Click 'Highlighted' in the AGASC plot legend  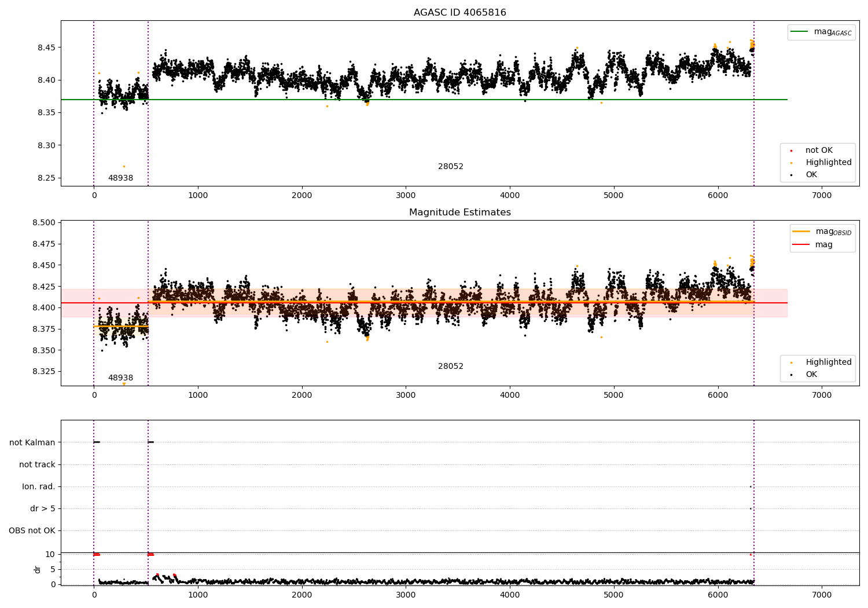[828, 162]
